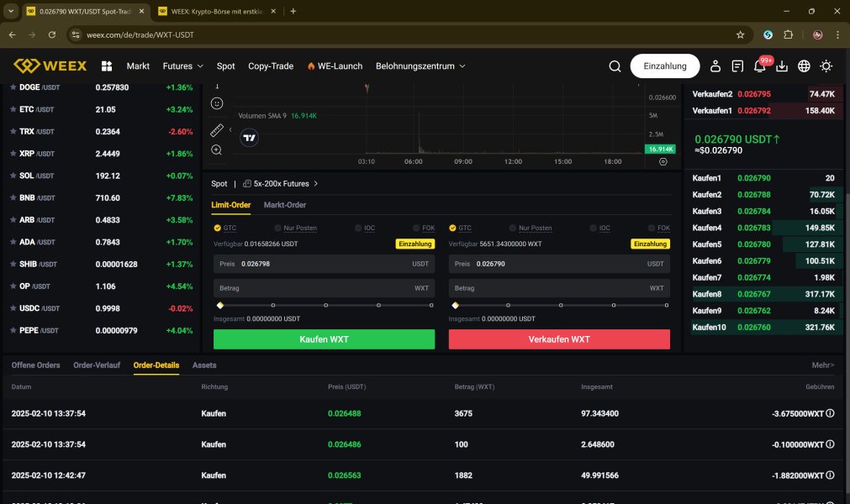Expand the Belohnungszentrum dropdown
The height and width of the screenshot is (504, 850).
[420, 66]
